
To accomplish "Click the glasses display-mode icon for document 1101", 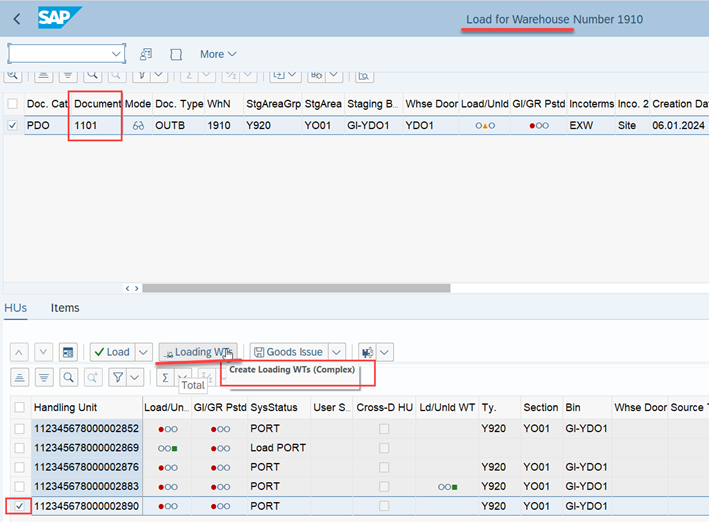I will click(x=138, y=126).
